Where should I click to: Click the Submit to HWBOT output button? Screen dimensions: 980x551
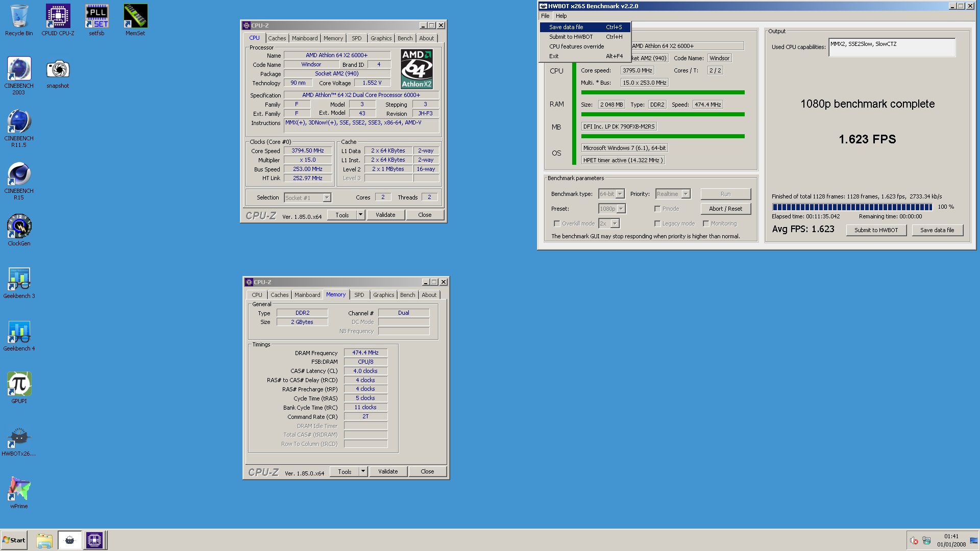tap(876, 230)
